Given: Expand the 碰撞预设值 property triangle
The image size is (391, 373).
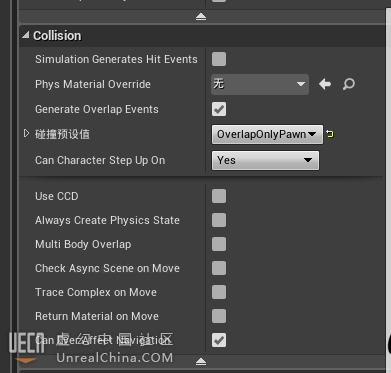Looking at the screenshot, I should (x=26, y=134).
